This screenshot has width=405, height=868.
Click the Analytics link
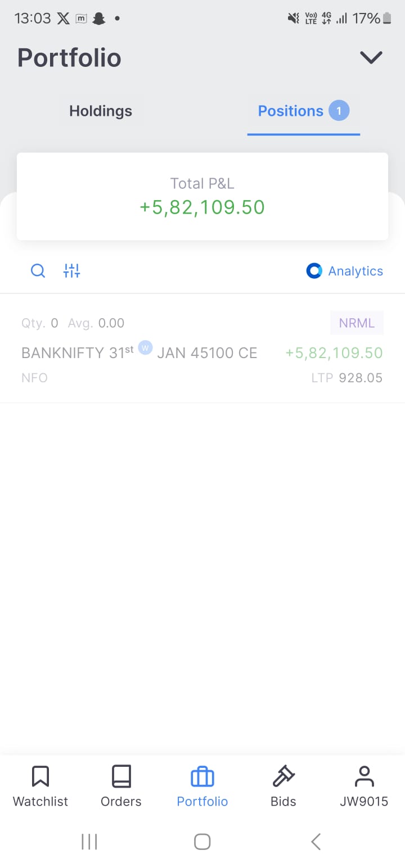click(x=355, y=271)
